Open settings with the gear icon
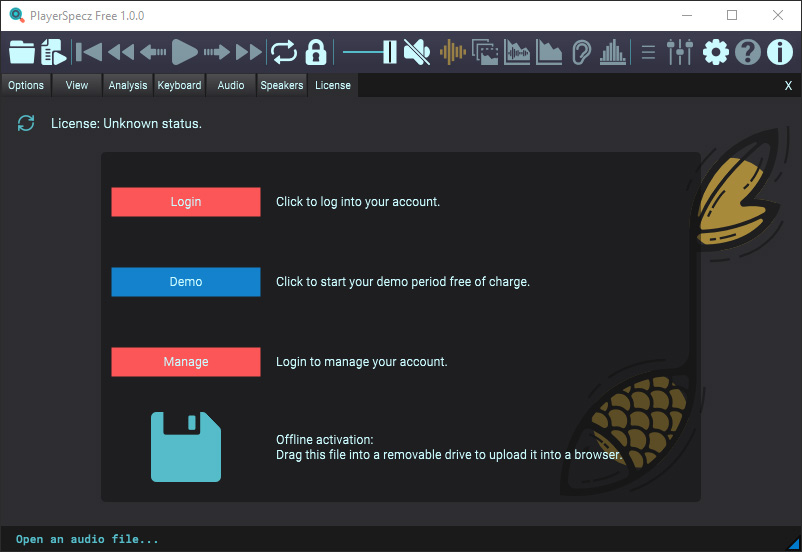Viewport: 802px width, 552px height. tap(716, 52)
